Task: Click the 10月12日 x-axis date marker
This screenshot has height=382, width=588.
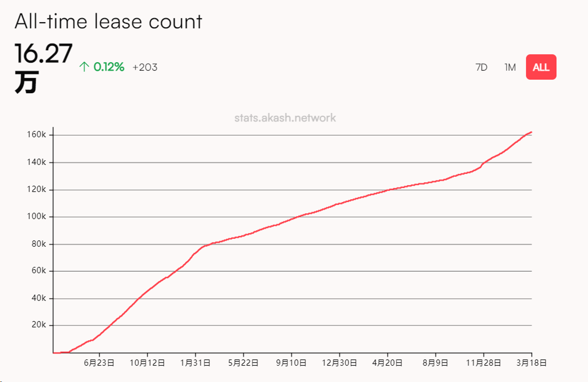Action: [x=147, y=363]
